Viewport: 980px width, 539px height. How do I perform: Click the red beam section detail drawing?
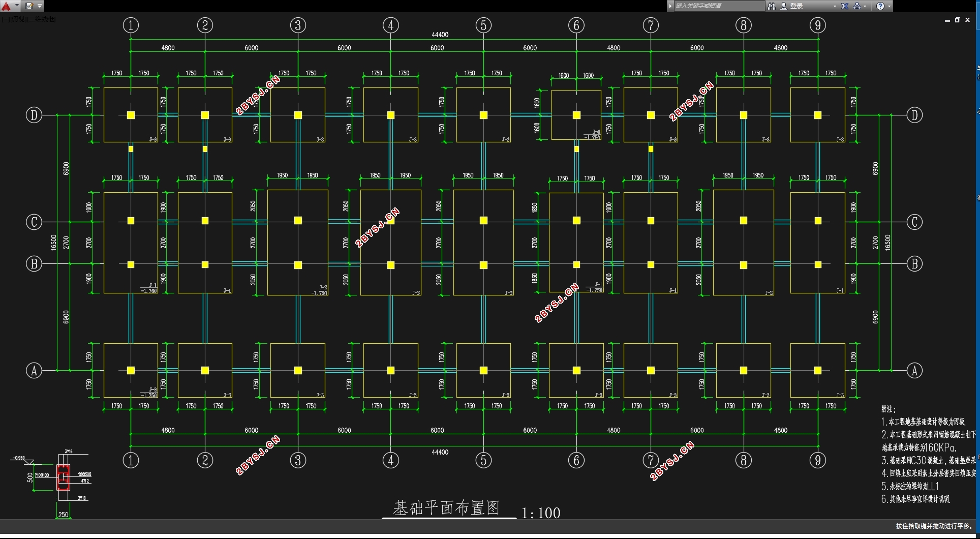coord(63,477)
